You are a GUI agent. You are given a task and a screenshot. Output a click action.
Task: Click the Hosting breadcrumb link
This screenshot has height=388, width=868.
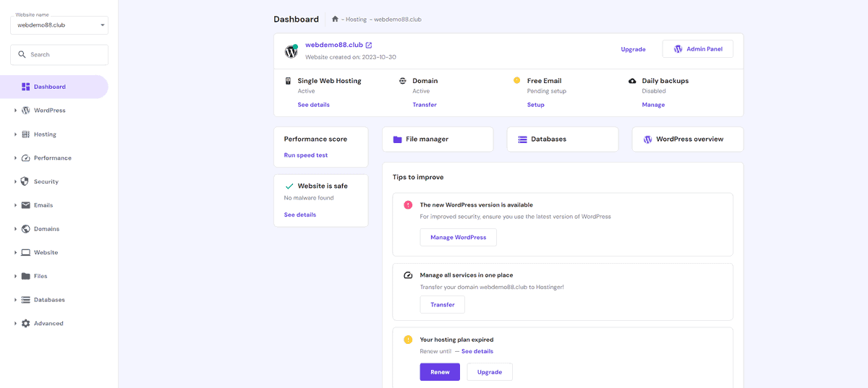356,20
